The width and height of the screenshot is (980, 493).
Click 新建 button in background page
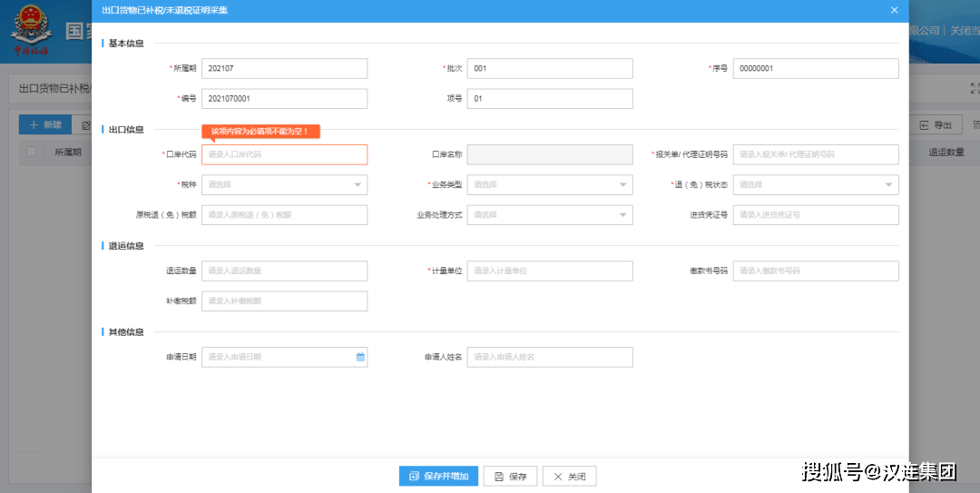[45, 125]
